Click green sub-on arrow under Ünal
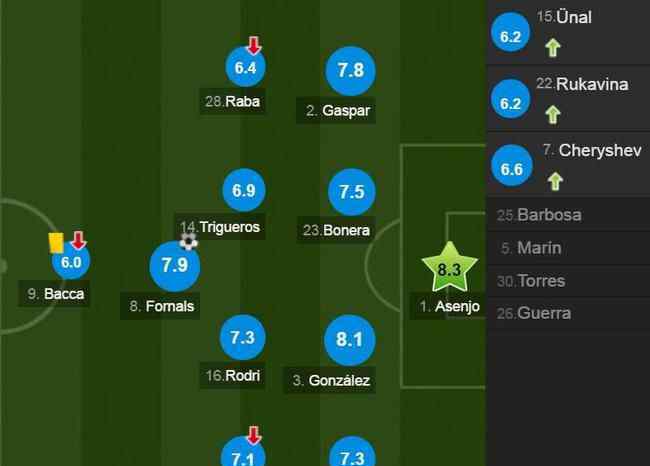 point(553,47)
